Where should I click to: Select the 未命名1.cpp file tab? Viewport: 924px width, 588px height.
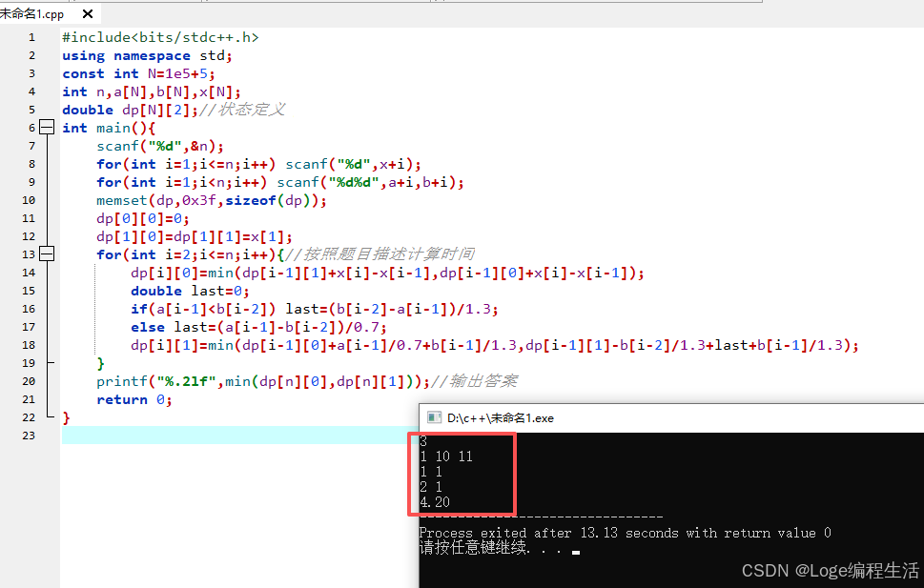[31, 14]
